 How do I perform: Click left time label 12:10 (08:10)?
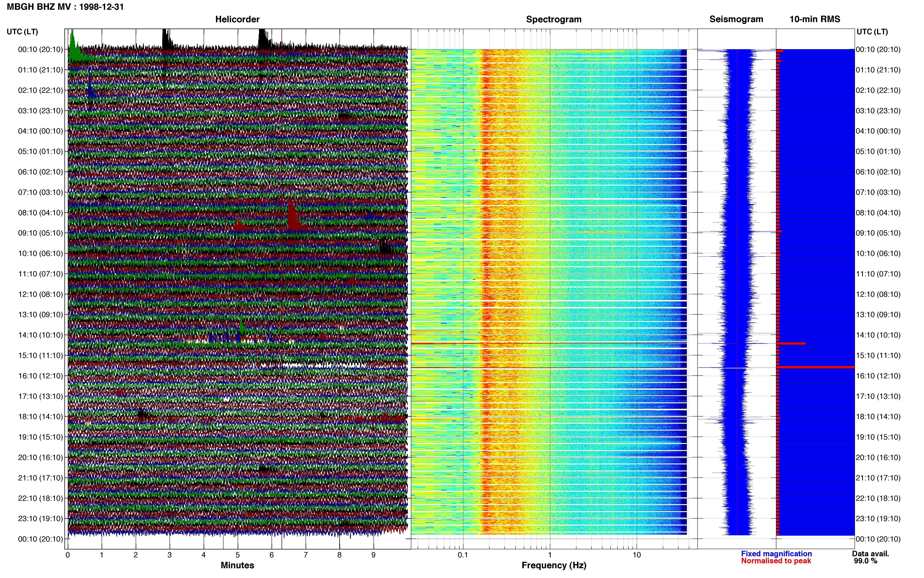(x=41, y=294)
